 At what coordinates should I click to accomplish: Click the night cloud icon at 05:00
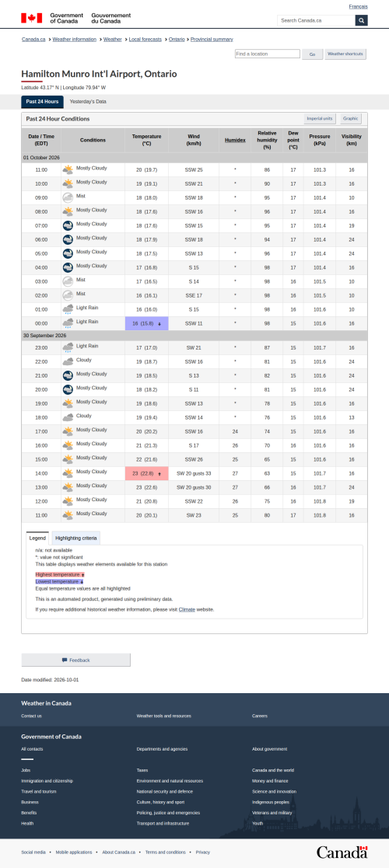(68, 253)
